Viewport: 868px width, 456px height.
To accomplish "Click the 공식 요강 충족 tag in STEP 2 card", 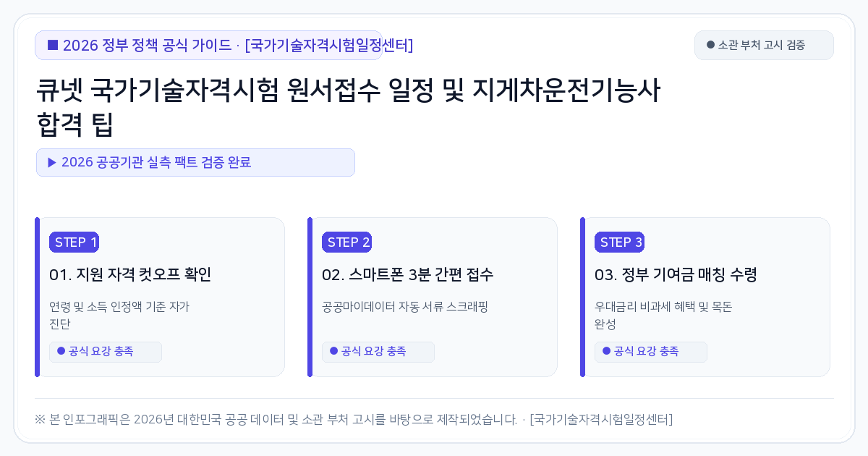I will coord(378,352).
